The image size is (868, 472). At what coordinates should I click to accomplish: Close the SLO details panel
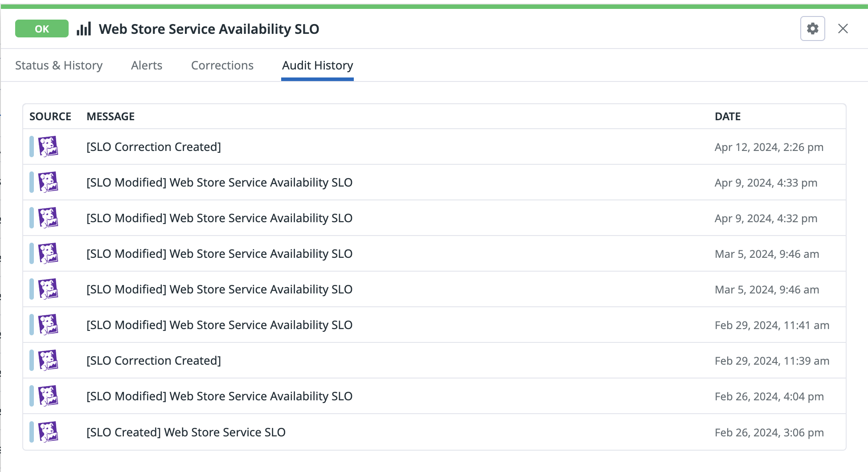click(x=843, y=28)
